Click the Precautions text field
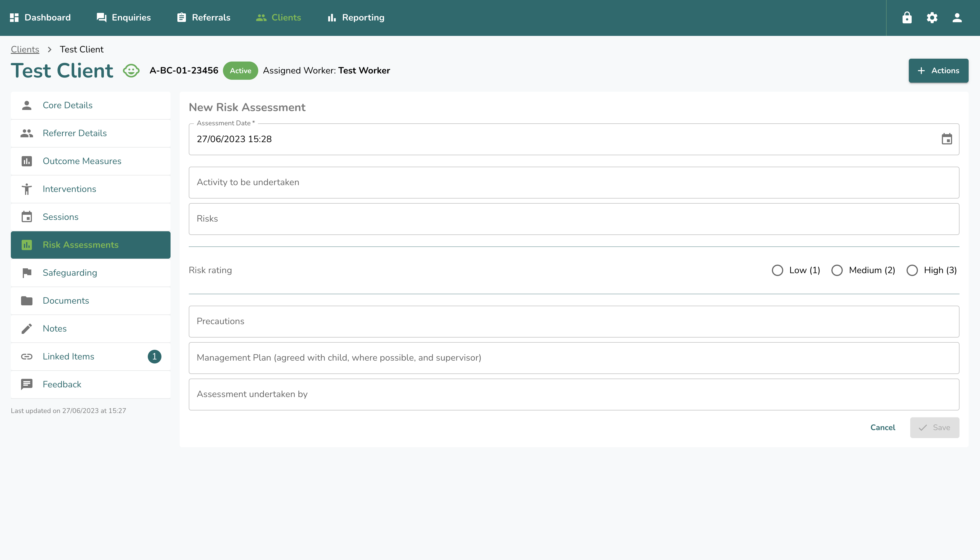The height and width of the screenshot is (560, 980). (574, 322)
